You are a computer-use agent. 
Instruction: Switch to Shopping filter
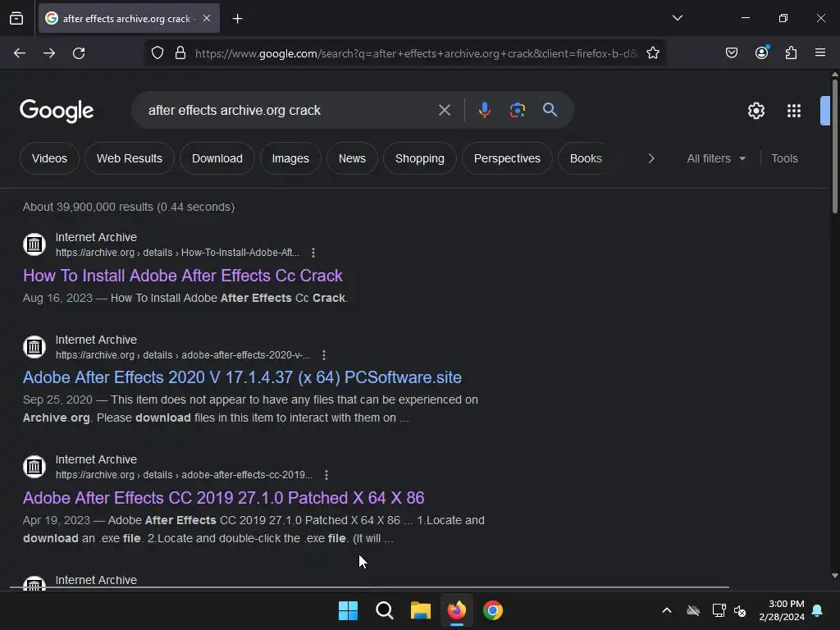[x=419, y=158]
